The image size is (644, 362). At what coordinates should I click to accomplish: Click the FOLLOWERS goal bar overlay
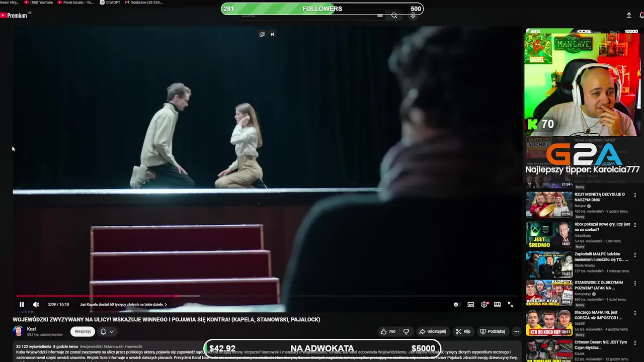pyautogui.click(x=322, y=9)
